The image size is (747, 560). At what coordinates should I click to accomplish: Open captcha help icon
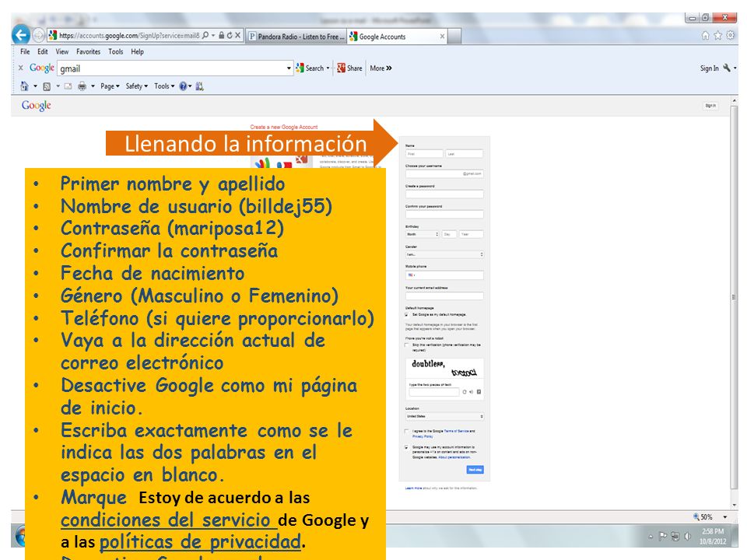pos(479,392)
